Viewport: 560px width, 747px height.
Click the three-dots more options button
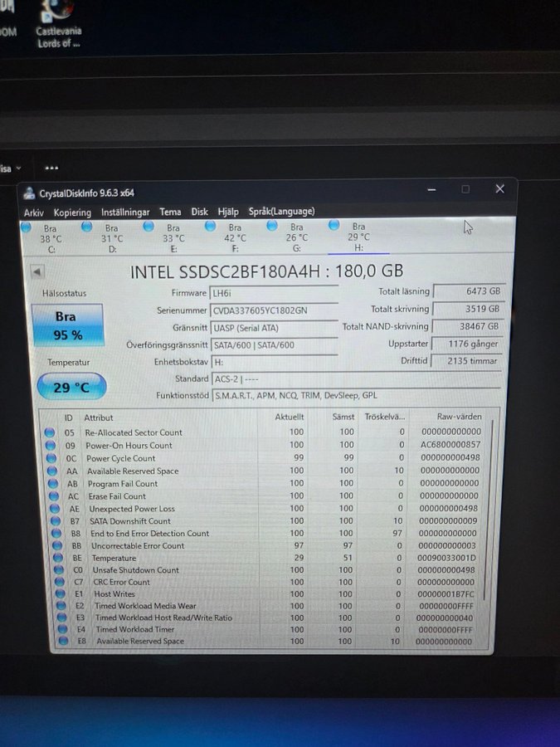pos(51,167)
